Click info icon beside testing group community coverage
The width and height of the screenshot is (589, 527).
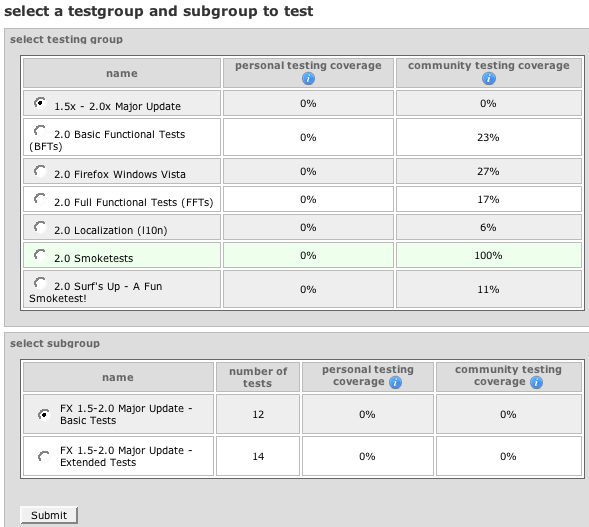[x=488, y=79]
